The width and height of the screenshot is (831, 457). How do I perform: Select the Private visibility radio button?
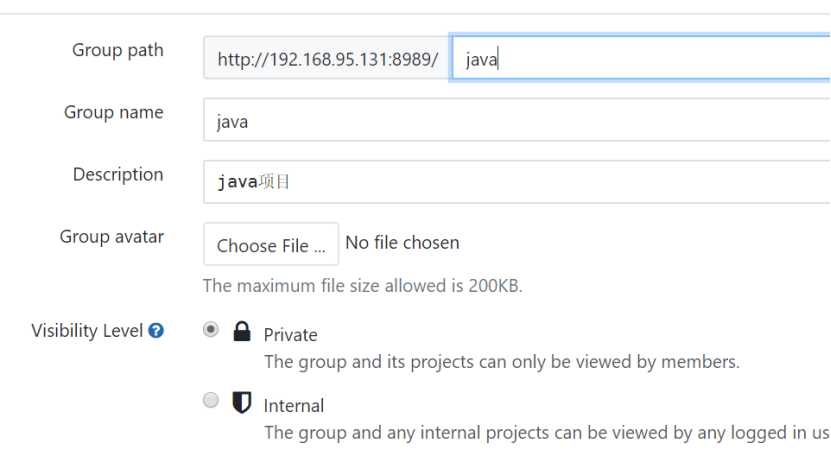(210, 329)
